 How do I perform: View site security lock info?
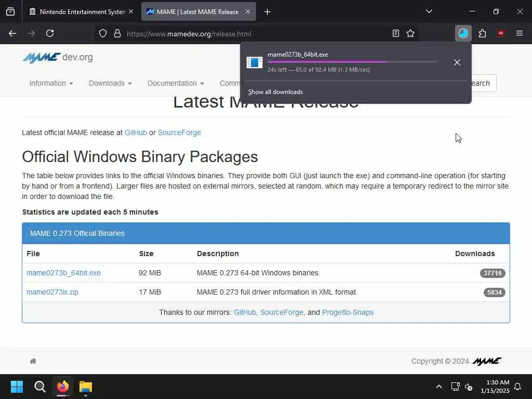(117, 34)
